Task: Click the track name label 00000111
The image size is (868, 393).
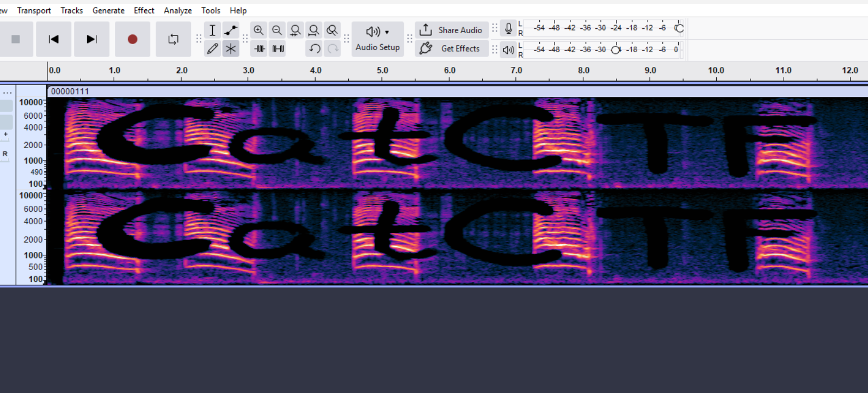Action: (70, 91)
